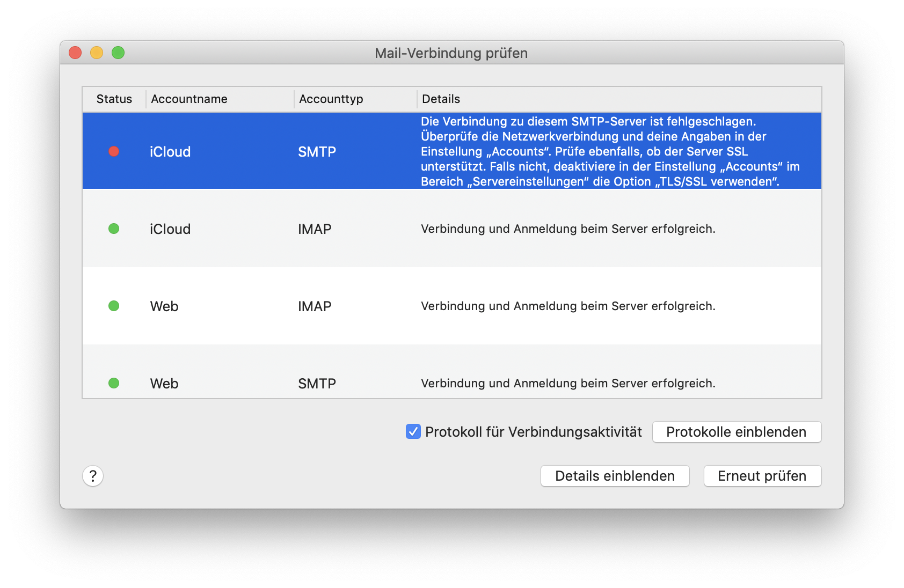
Task: Click the Details column header
Action: [441, 99]
